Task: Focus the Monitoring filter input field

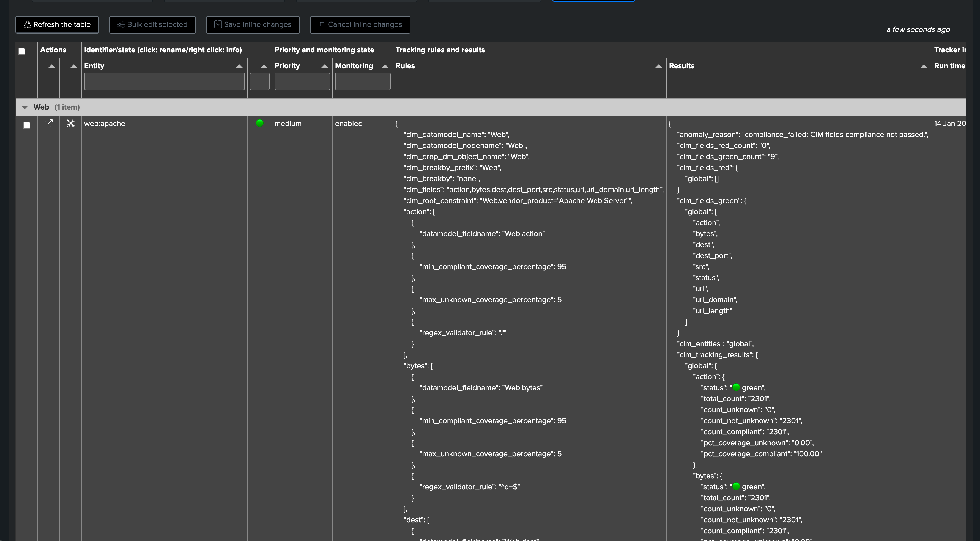Action: (363, 81)
